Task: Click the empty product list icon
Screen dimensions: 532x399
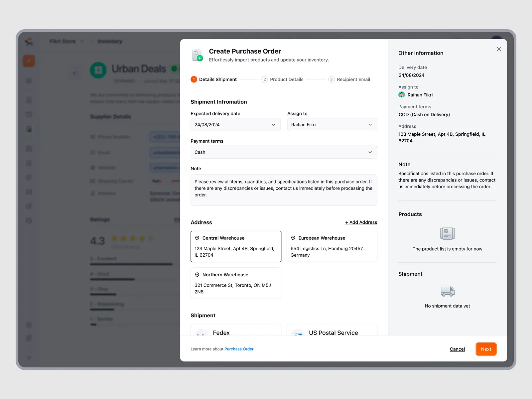Action: [448, 233]
